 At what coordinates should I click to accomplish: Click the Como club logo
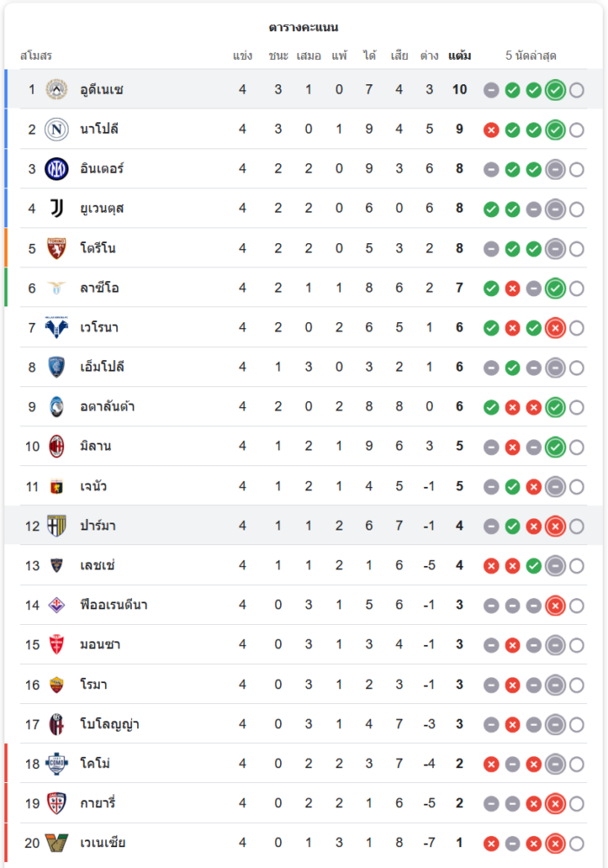[56, 764]
